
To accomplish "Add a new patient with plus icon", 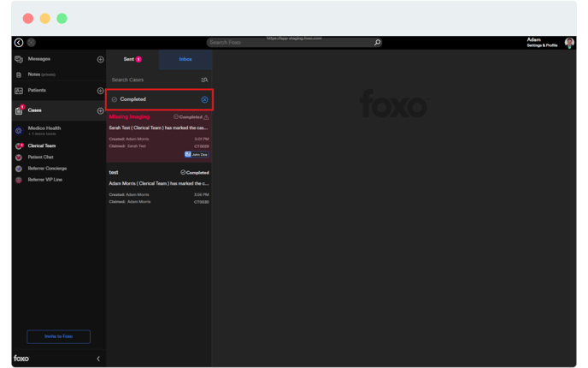I will click(100, 91).
